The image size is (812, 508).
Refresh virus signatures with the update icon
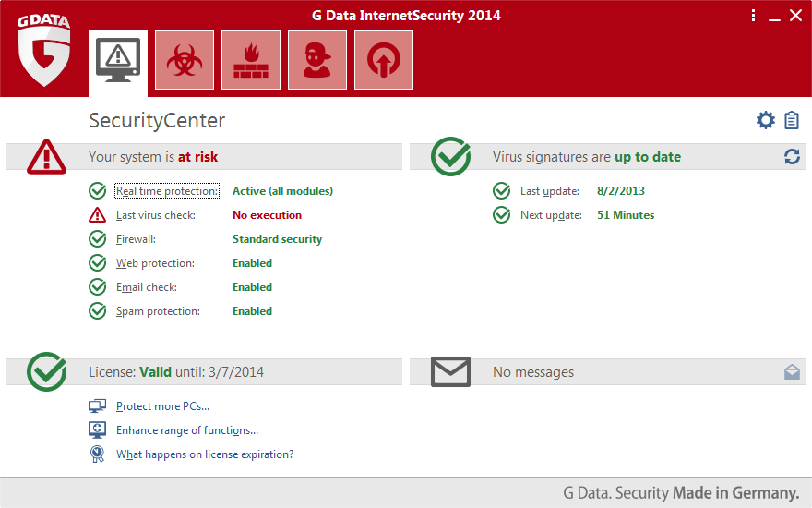pyautogui.click(x=792, y=157)
